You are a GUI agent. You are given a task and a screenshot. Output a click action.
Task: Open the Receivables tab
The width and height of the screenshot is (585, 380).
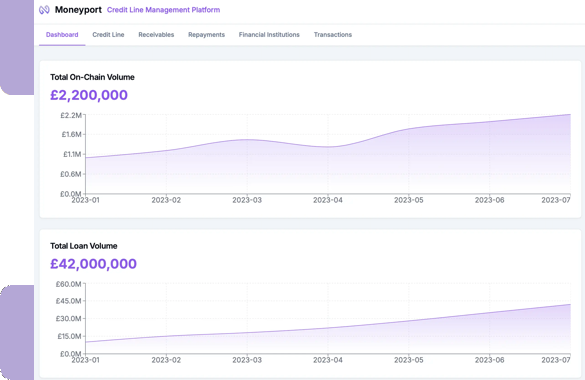point(156,35)
